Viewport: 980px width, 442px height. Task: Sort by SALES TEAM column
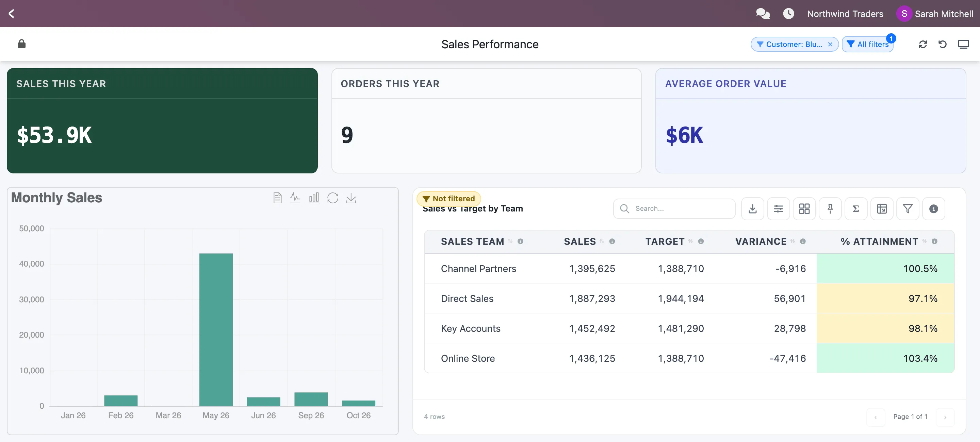[510, 241]
